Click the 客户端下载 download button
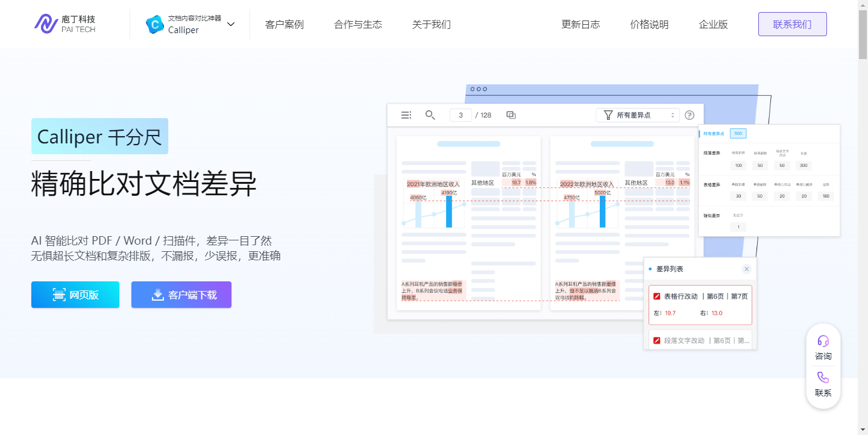The height and width of the screenshot is (435, 868). pos(181,295)
